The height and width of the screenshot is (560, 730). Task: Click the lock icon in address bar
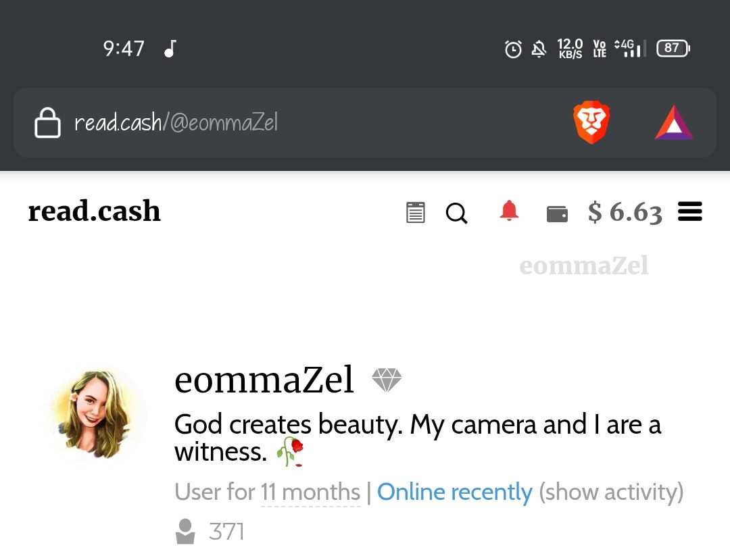[x=47, y=123]
